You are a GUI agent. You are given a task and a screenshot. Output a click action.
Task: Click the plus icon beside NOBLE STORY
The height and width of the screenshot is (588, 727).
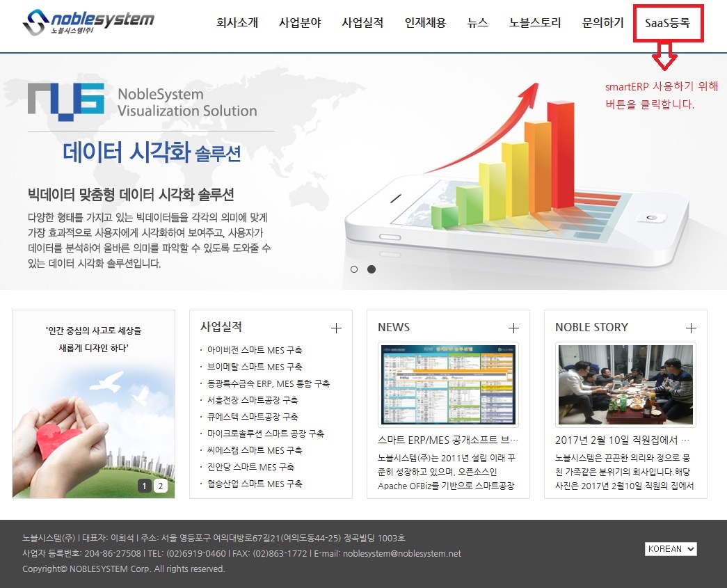coord(691,328)
